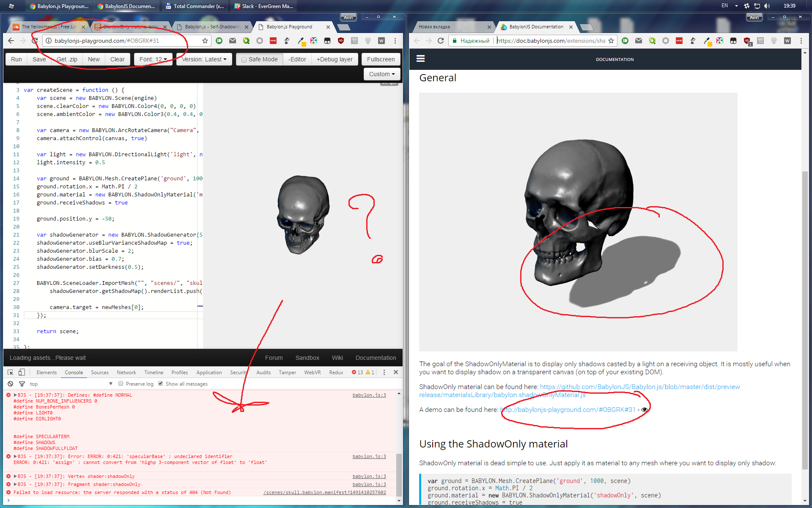Open Chrome menu in playground window
Image resolution: width=812 pixels, height=508 pixels.
(395, 41)
